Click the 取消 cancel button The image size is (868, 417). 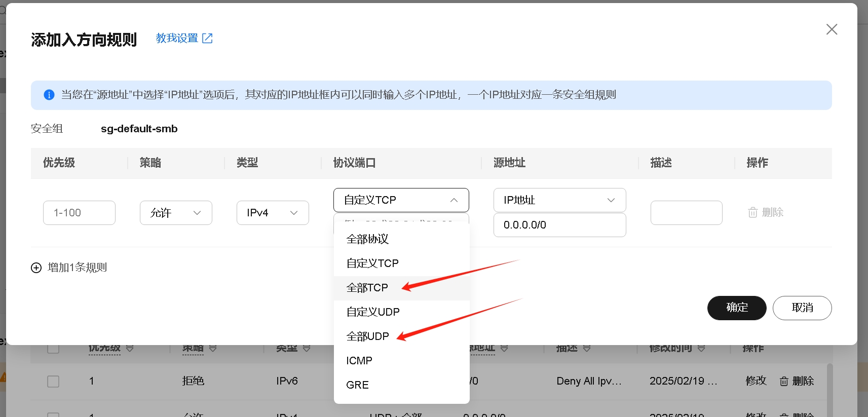click(802, 308)
